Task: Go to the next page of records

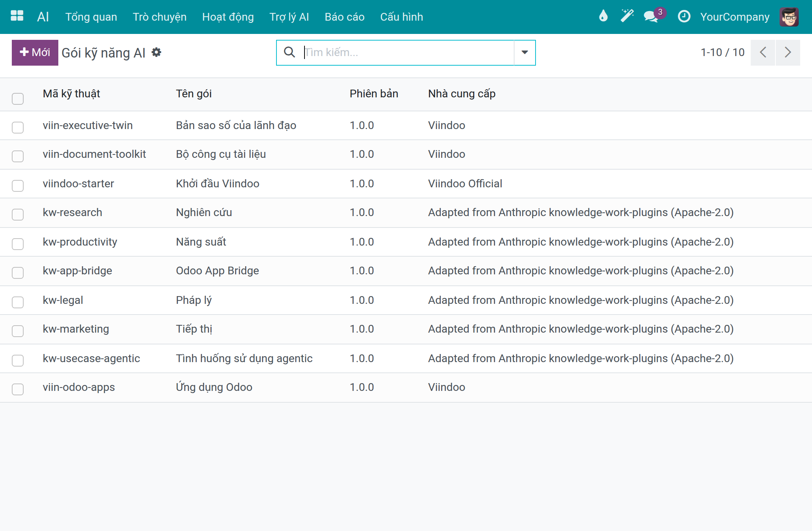Action: (x=788, y=52)
